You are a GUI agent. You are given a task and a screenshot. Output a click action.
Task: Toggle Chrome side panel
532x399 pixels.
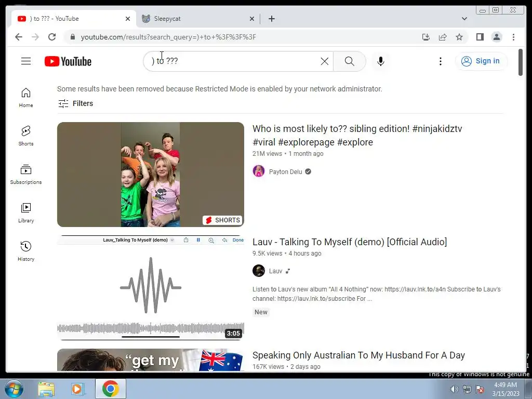click(480, 37)
